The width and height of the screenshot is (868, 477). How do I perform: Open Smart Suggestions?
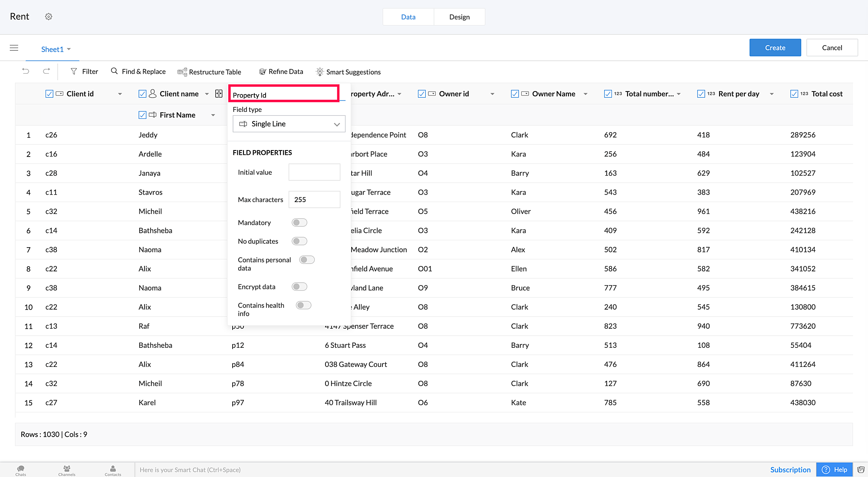pos(348,72)
